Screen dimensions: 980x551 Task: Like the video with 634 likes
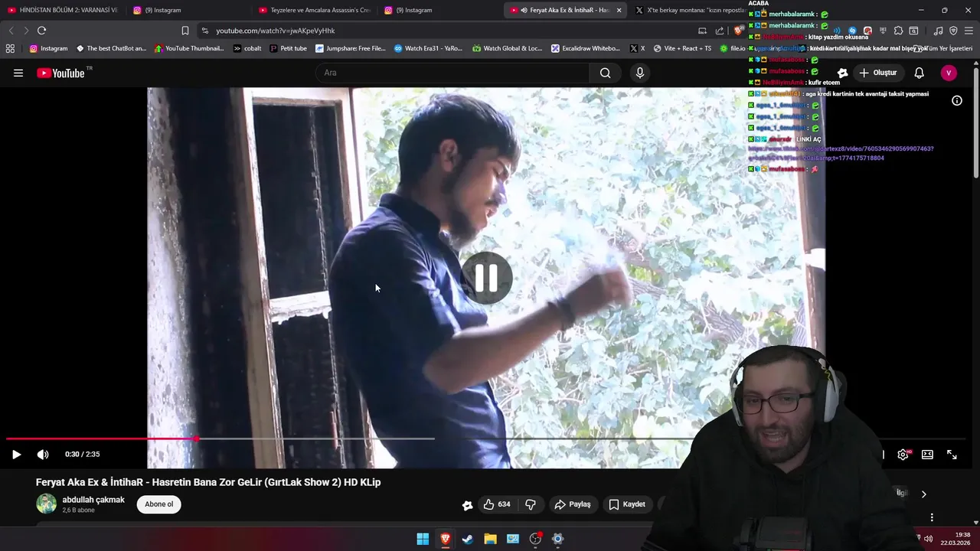[x=496, y=504]
